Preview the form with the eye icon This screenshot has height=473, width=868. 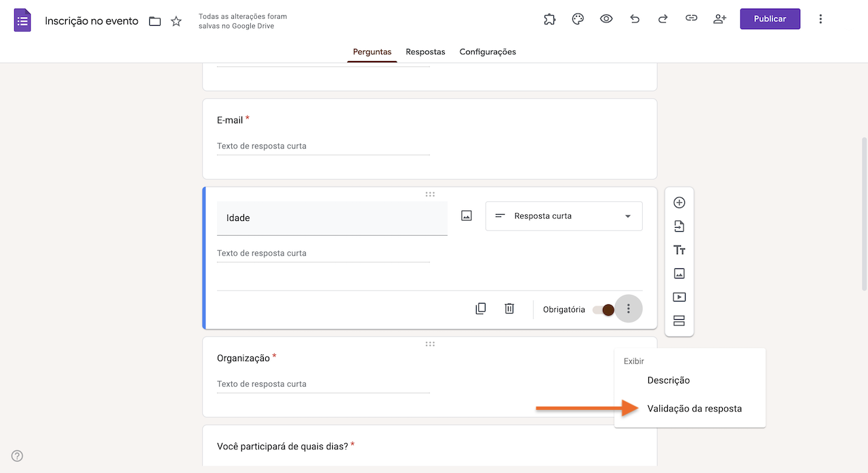click(x=606, y=18)
